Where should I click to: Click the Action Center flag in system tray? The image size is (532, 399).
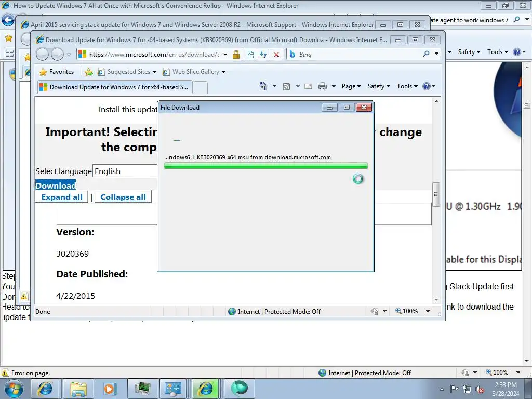coord(454,389)
